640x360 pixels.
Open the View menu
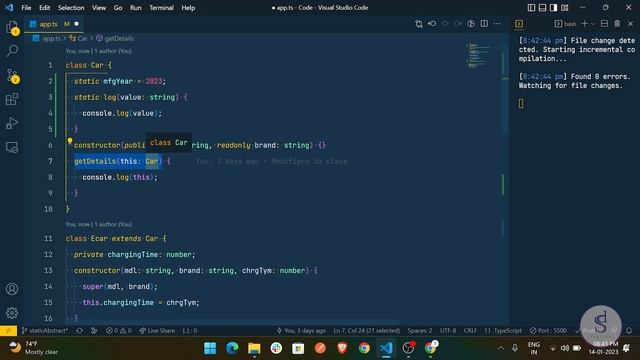point(99,8)
